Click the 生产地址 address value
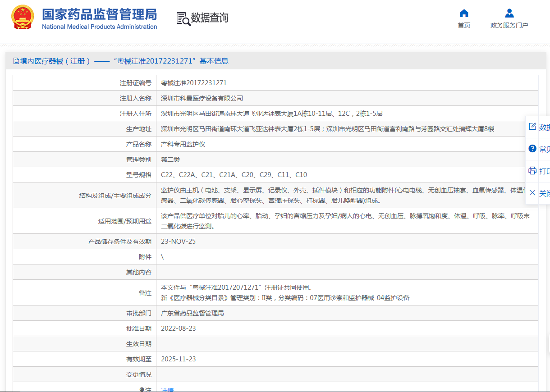Screen dimensions: 550x392 [327, 129]
